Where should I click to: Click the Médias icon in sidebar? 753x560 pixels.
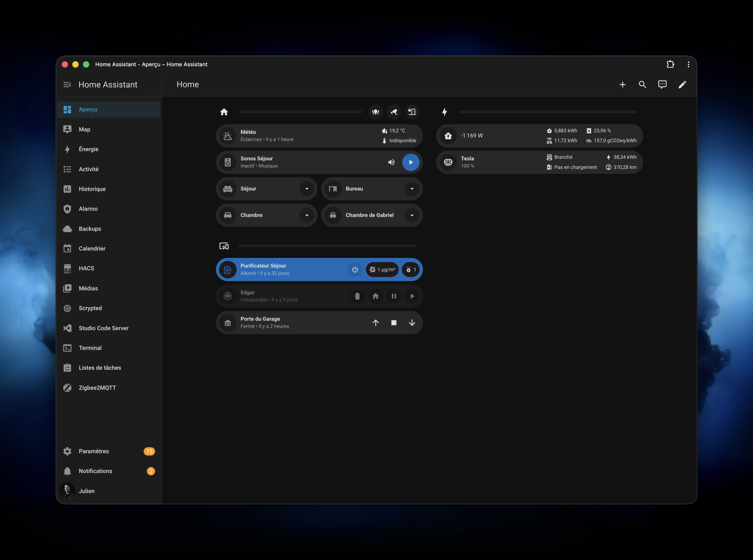coord(67,288)
